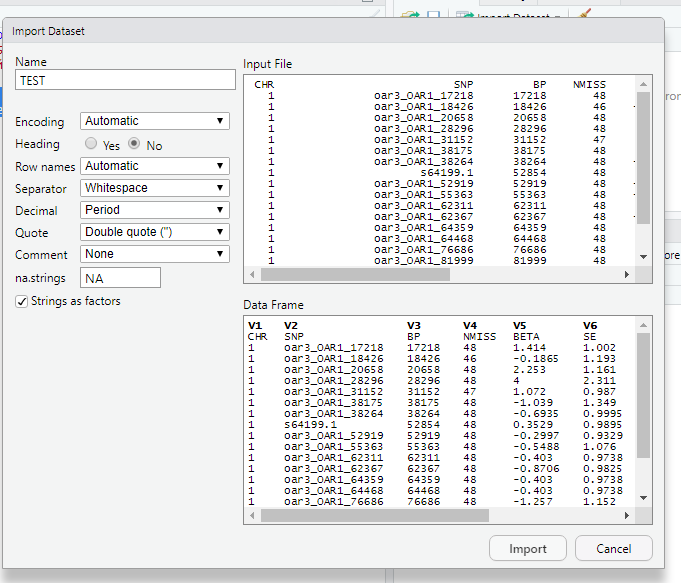Click Data Frame horizontal scrollbar thumb
681x583 pixels.
(375, 516)
